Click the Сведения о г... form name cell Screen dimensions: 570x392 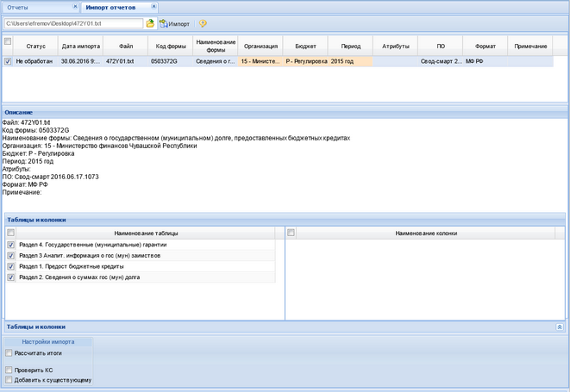216,61
